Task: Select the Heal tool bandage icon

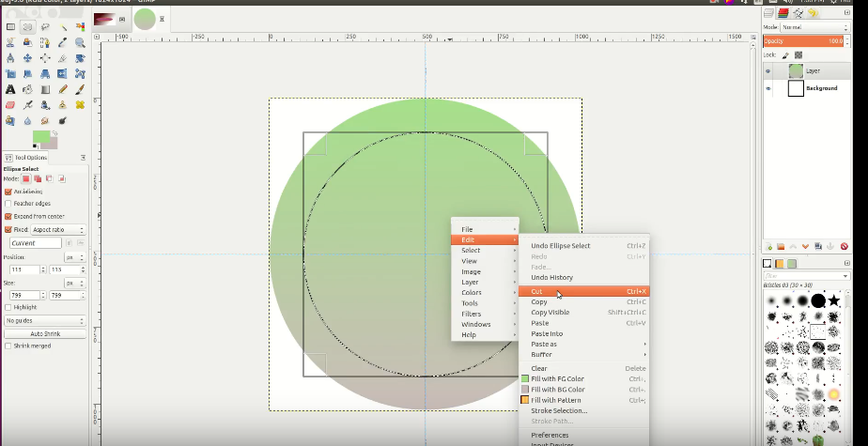Action: pos(80,104)
